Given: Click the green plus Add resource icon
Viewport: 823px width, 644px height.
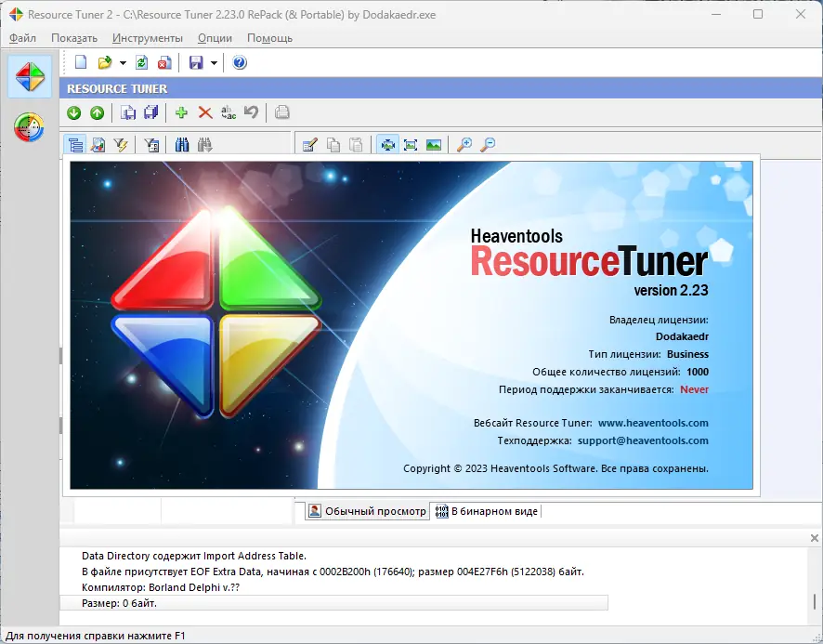Looking at the screenshot, I should [182, 112].
